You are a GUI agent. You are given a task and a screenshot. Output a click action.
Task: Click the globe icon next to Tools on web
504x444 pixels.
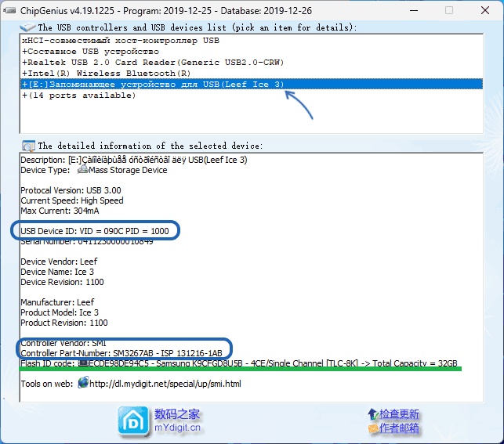[x=83, y=384]
